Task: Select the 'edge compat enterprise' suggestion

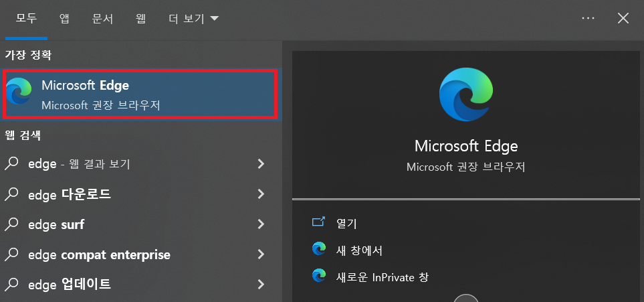Action: coord(141,254)
